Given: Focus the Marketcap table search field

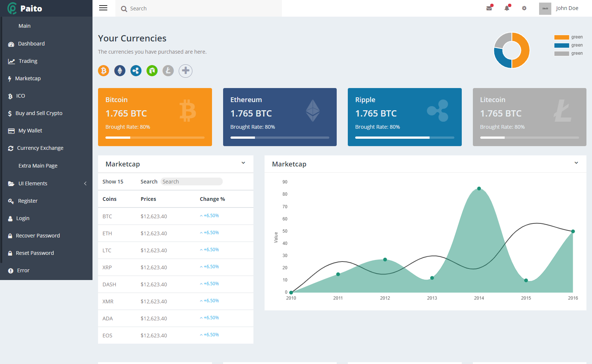Looking at the screenshot, I should pyautogui.click(x=191, y=182).
